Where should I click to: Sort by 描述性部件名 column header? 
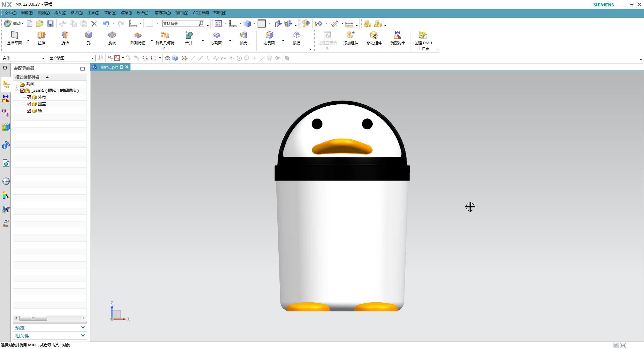tap(50, 77)
